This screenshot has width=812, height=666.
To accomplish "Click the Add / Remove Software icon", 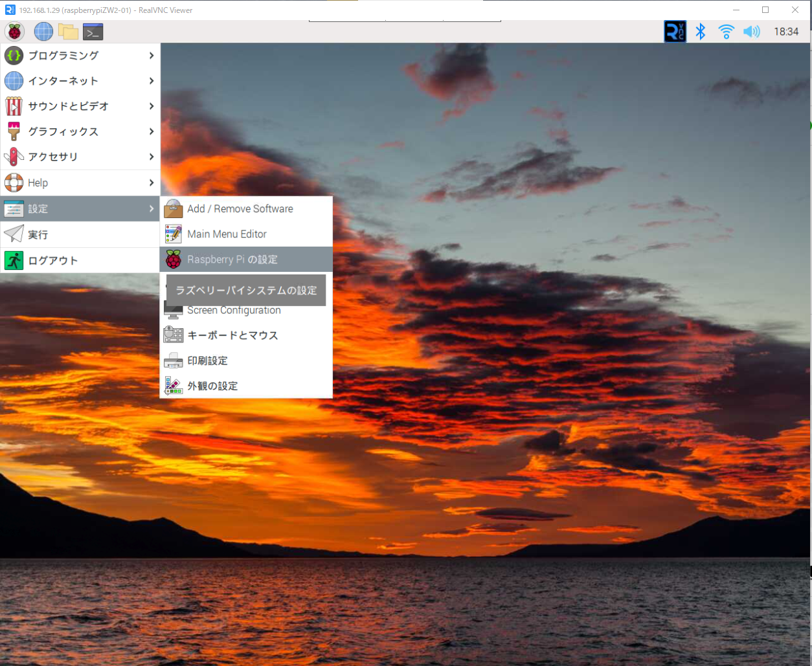I will [x=174, y=209].
